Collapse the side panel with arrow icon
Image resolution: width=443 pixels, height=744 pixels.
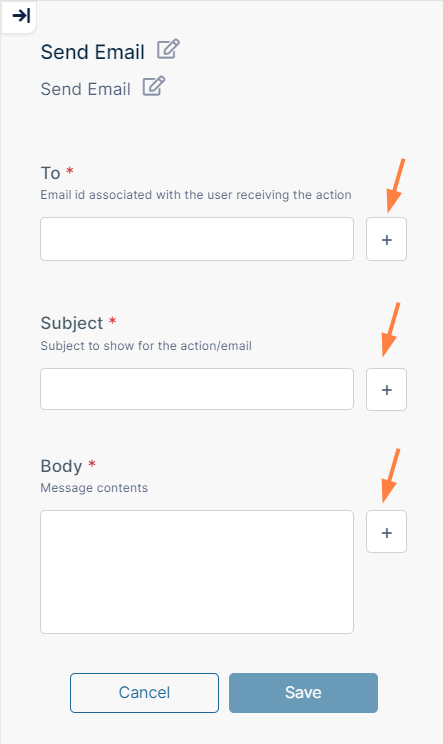pyautogui.click(x=20, y=16)
